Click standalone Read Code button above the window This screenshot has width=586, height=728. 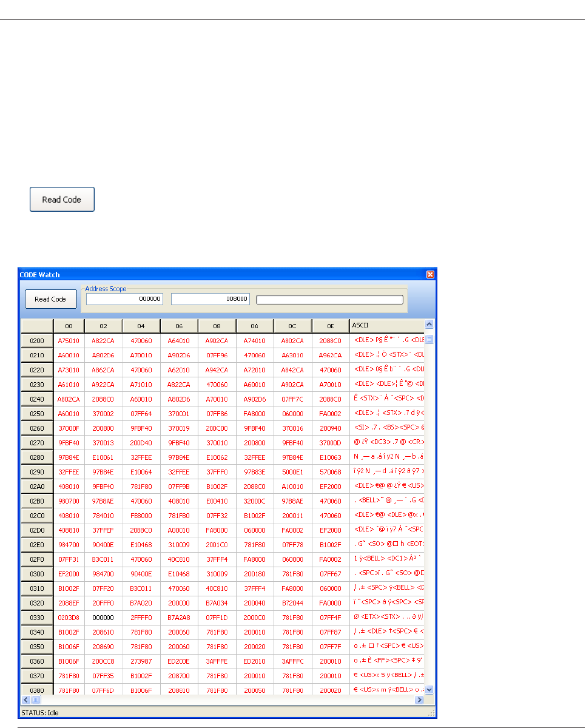coord(62,200)
